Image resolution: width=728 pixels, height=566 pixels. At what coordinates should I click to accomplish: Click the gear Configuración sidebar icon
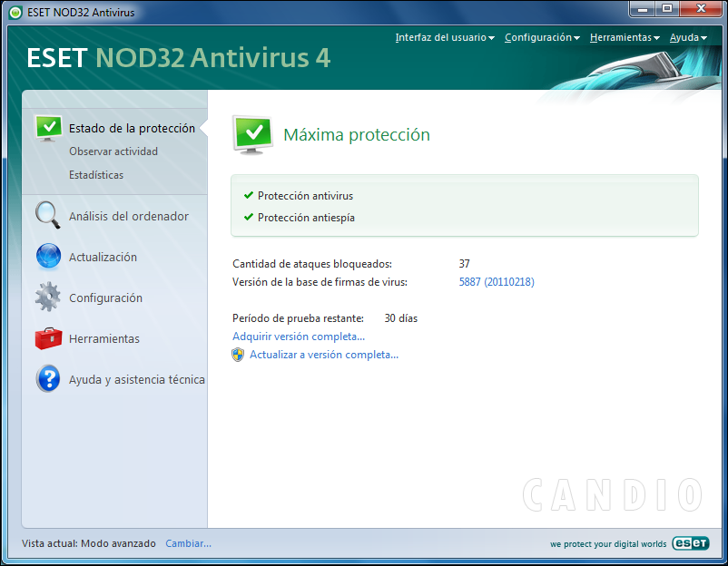click(48, 297)
